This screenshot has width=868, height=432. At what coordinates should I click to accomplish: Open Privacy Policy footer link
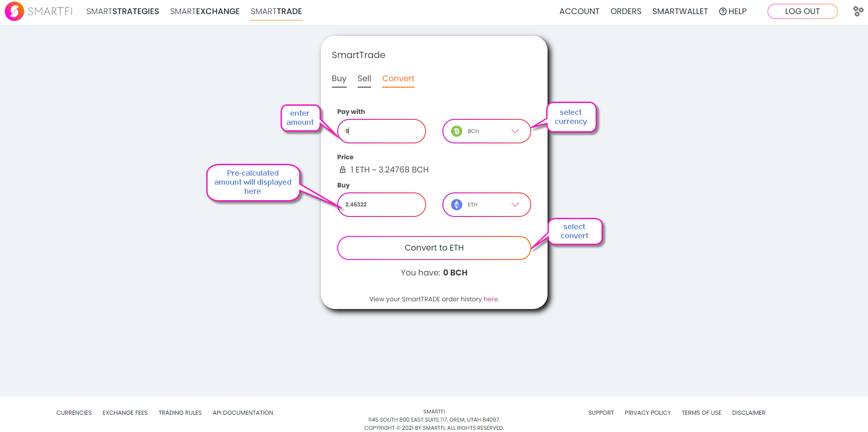(x=648, y=413)
